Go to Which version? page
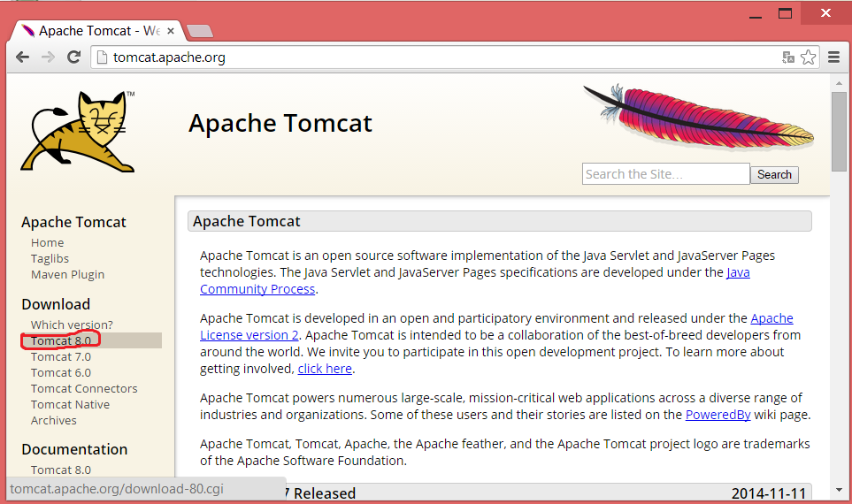852x504 pixels. point(72,325)
